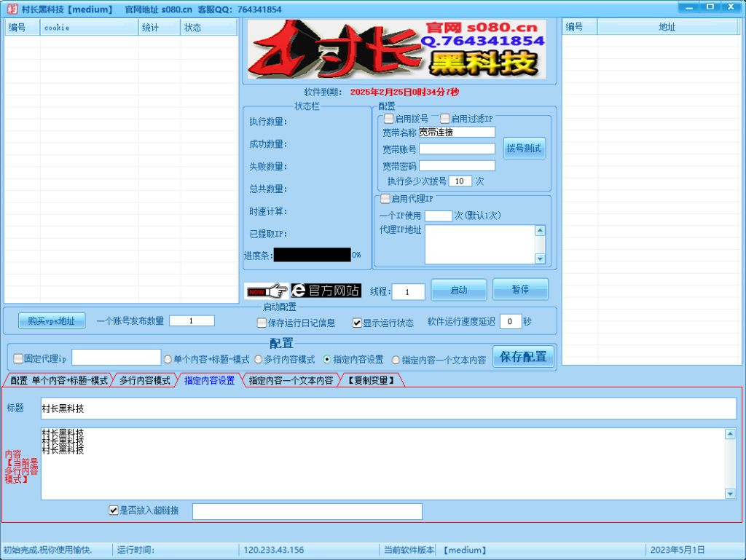Click the down scroll arrow beside 代理IP地址 box

pos(540,259)
